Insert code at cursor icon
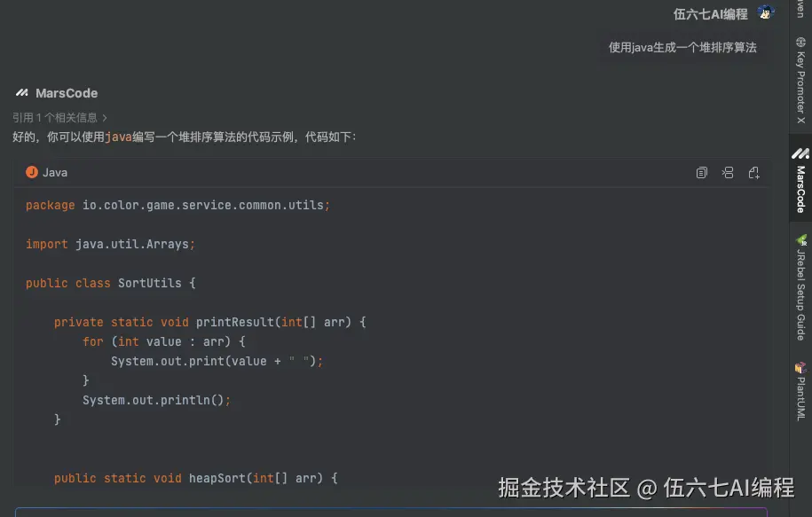The width and height of the screenshot is (812, 517). (x=728, y=172)
